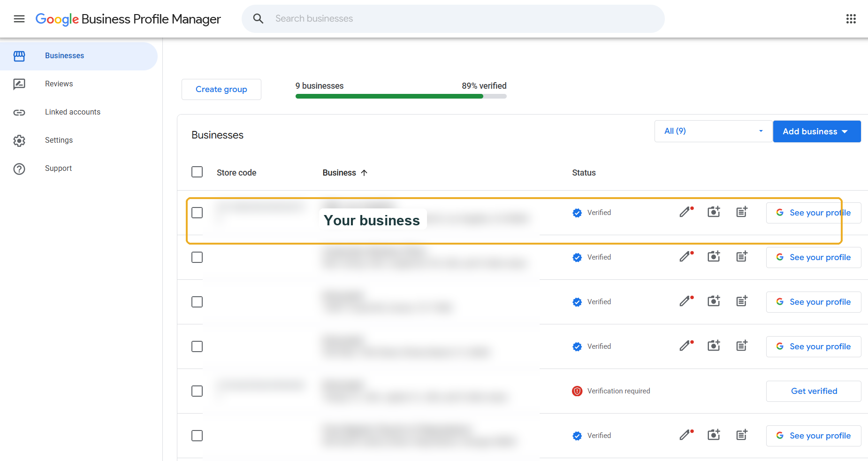868x461 pixels.
Task: See your profile for the third row
Action: tap(814, 302)
